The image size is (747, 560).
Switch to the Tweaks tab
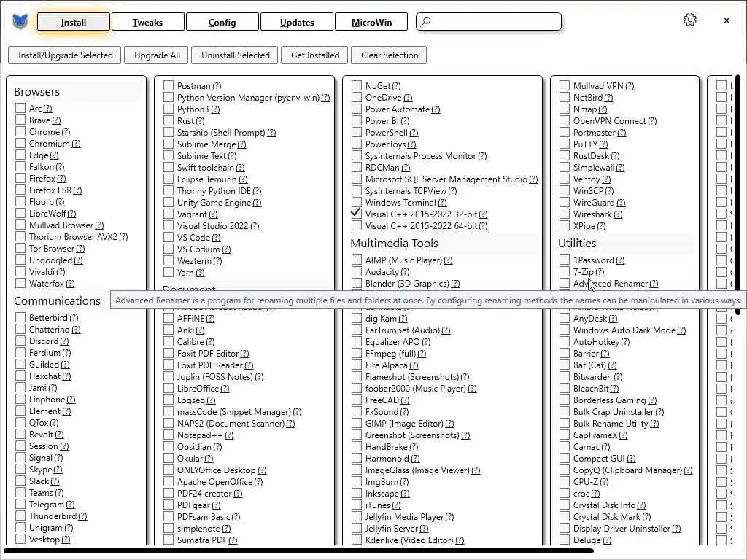(147, 22)
